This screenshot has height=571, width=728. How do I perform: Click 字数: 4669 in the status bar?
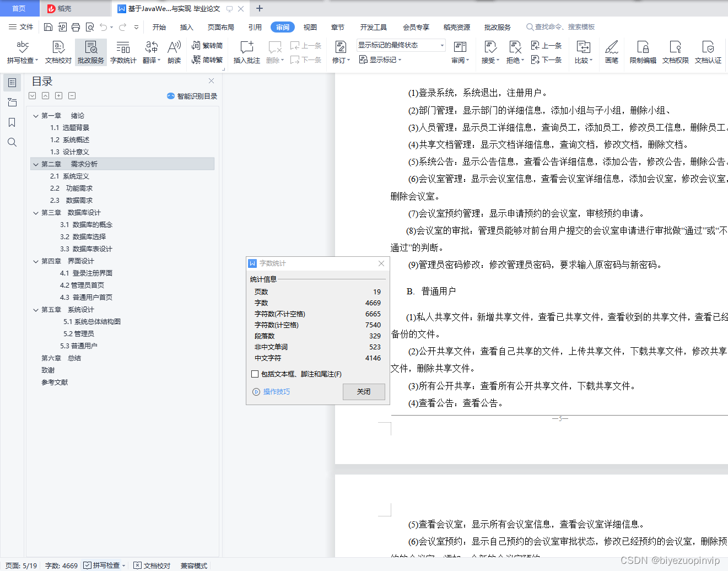pos(61,565)
